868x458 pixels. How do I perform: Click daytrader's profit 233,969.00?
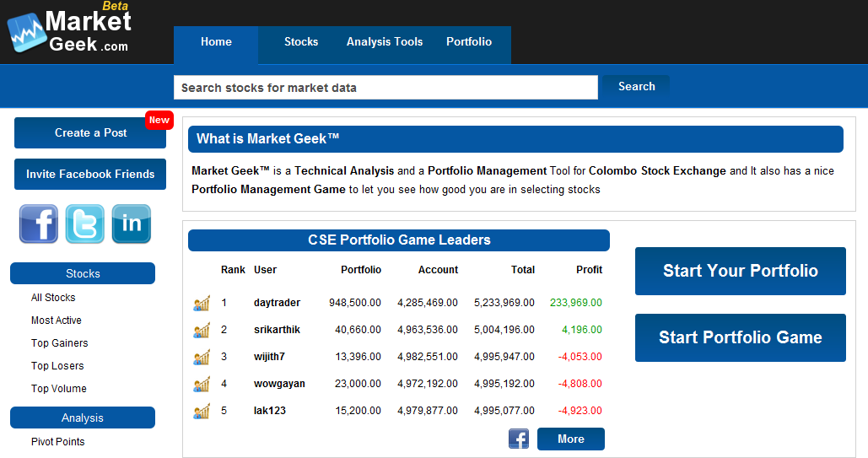tap(575, 303)
